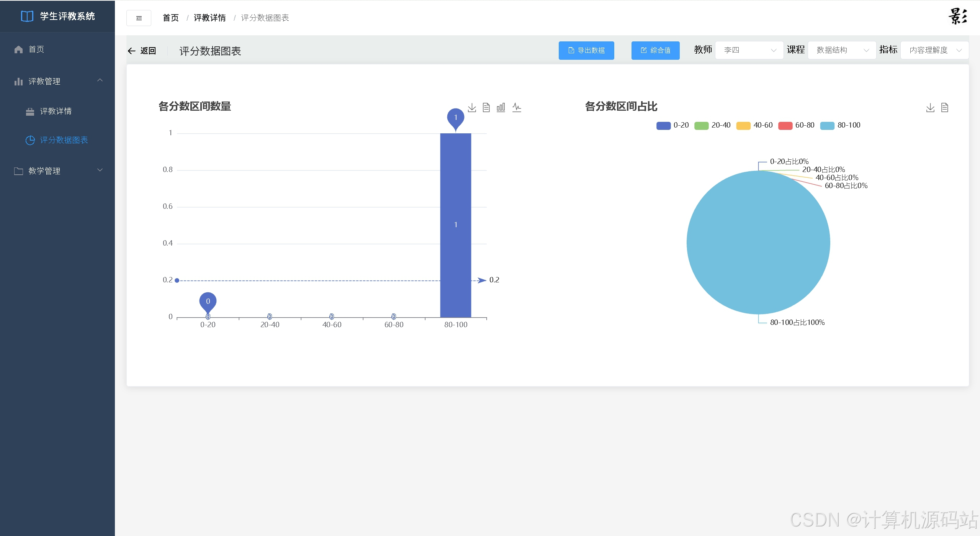Image resolution: width=980 pixels, height=536 pixels.
Task: Click the pie icon beside 评分数据图表 menu
Action: [x=30, y=140]
